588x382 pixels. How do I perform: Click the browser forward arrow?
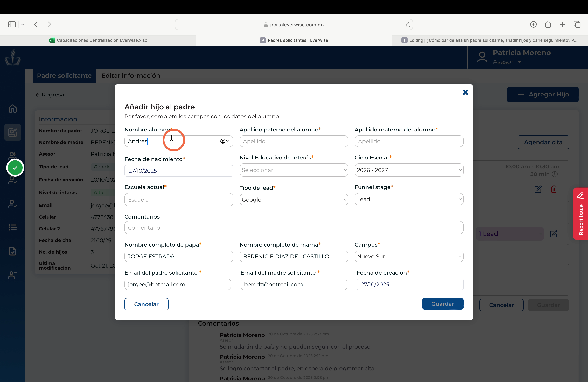[49, 24]
